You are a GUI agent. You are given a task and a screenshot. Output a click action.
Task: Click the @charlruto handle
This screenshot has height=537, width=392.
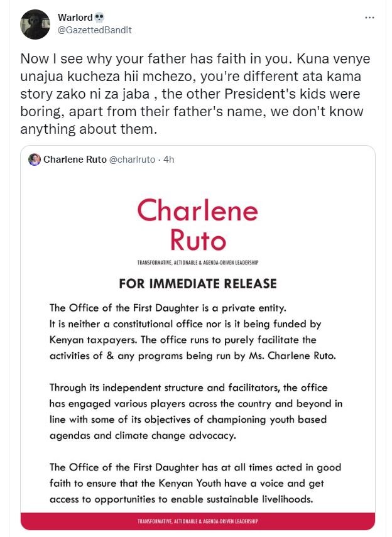tap(132, 160)
